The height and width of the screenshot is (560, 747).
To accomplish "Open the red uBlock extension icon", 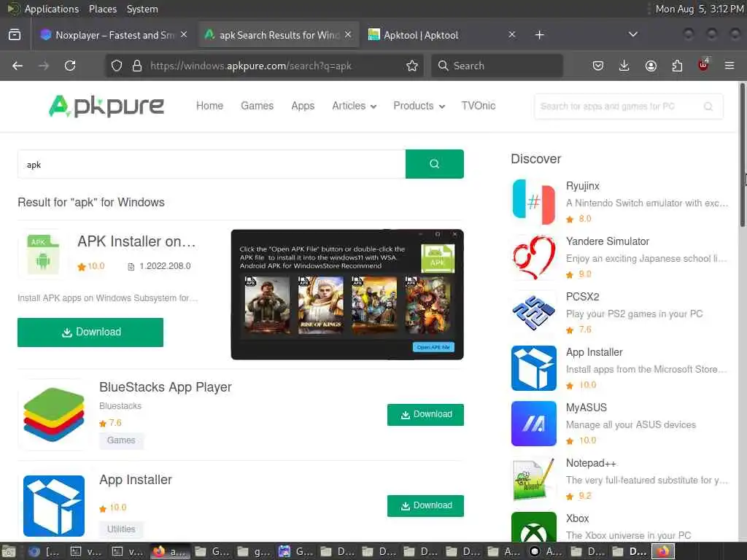I will click(x=703, y=65).
